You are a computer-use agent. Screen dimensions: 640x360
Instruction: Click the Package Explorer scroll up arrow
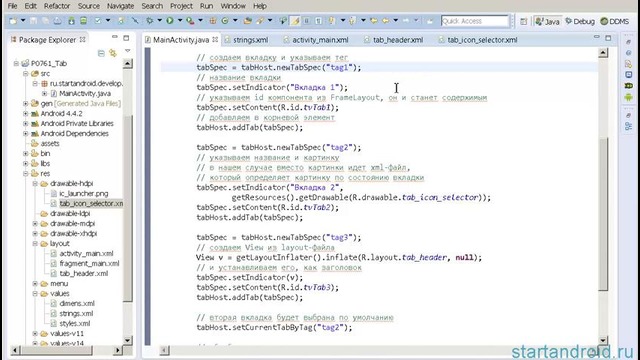[x=127, y=63]
